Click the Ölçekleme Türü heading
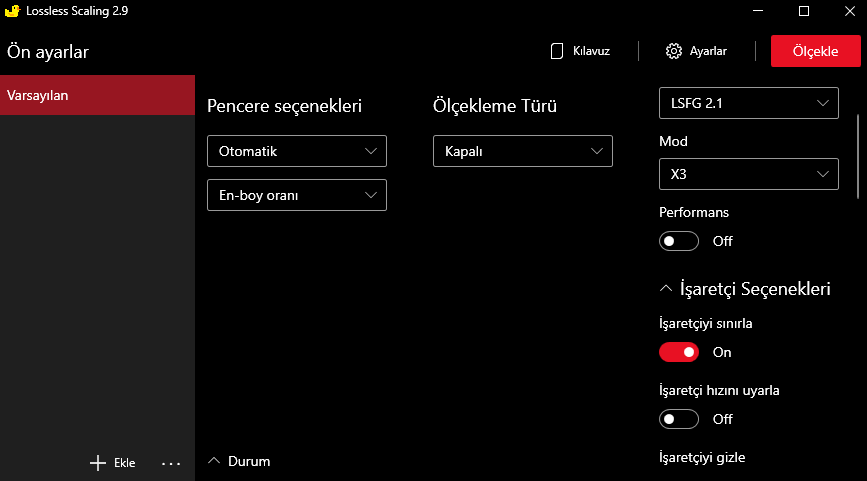Image resolution: width=867 pixels, height=481 pixels. point(495,106)
